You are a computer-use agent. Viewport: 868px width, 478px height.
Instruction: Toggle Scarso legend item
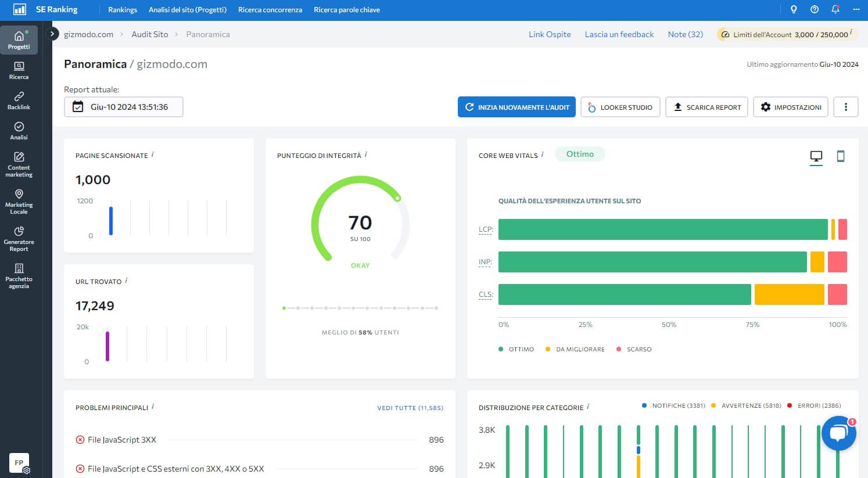coord(634,349)
